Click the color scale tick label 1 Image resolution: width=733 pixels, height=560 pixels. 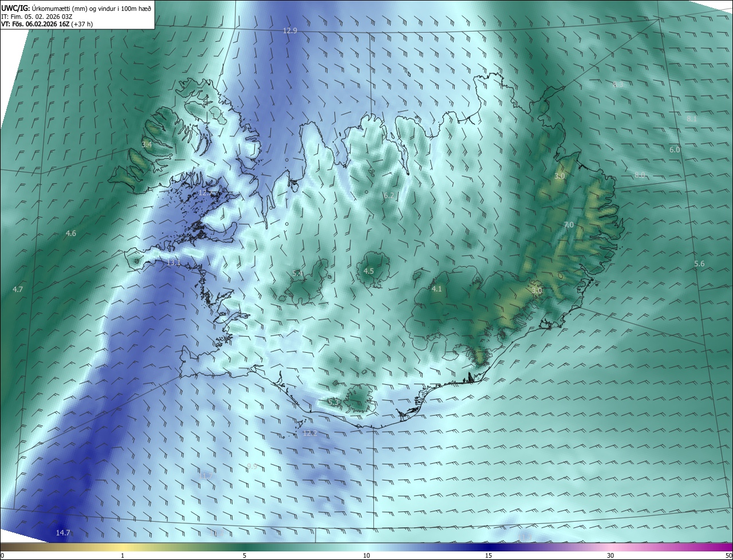[123, 555]
